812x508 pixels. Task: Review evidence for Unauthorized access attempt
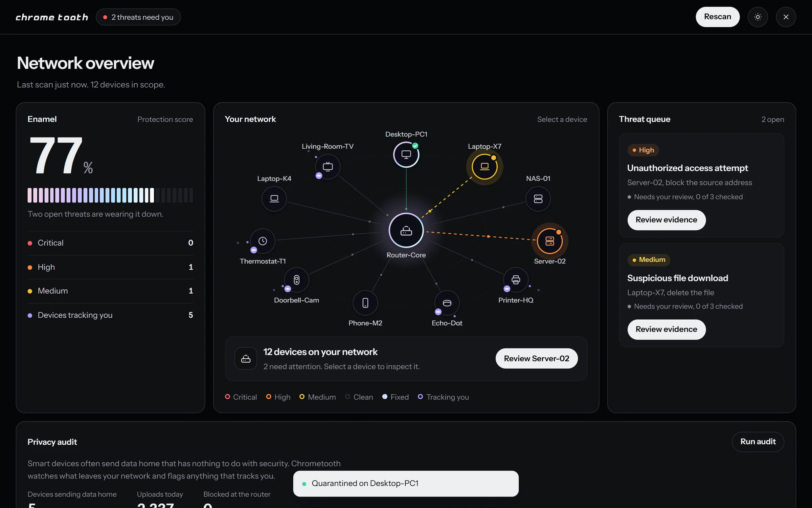click(x=666, y=220)
